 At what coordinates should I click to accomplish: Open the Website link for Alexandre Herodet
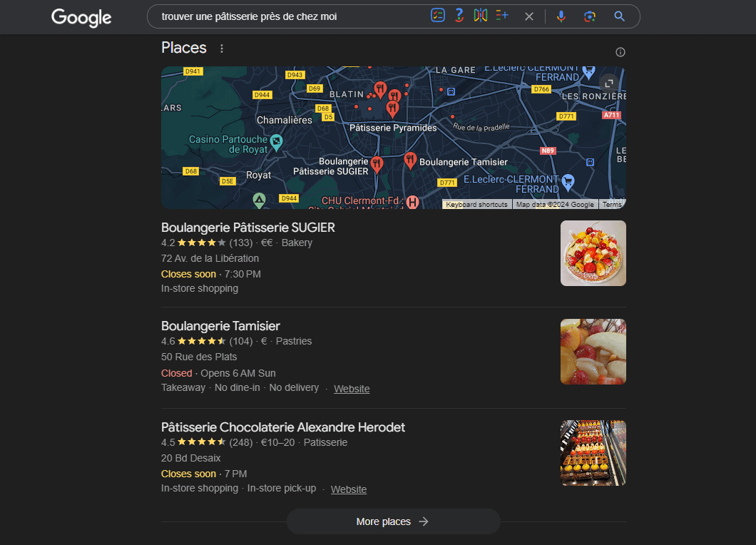[349, 489]
